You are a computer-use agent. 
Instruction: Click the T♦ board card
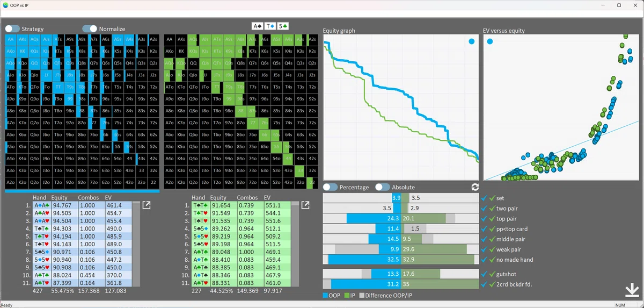pos(270,26)
